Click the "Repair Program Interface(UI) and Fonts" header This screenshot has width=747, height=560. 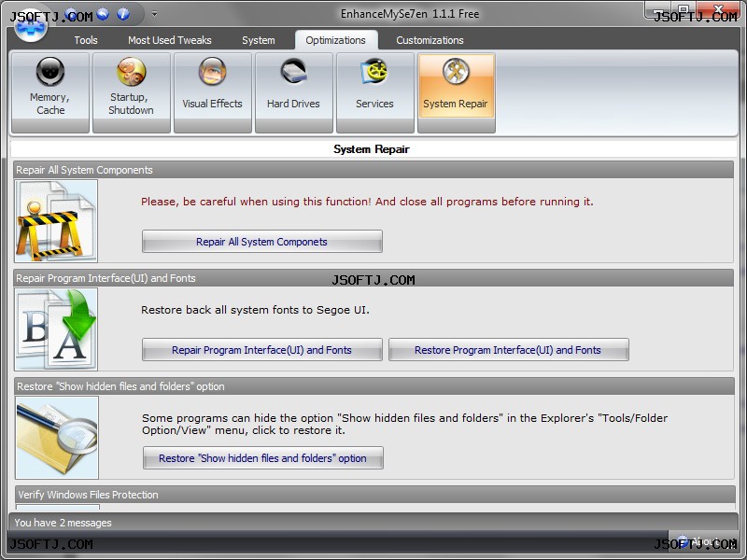[x=373, y=278]
